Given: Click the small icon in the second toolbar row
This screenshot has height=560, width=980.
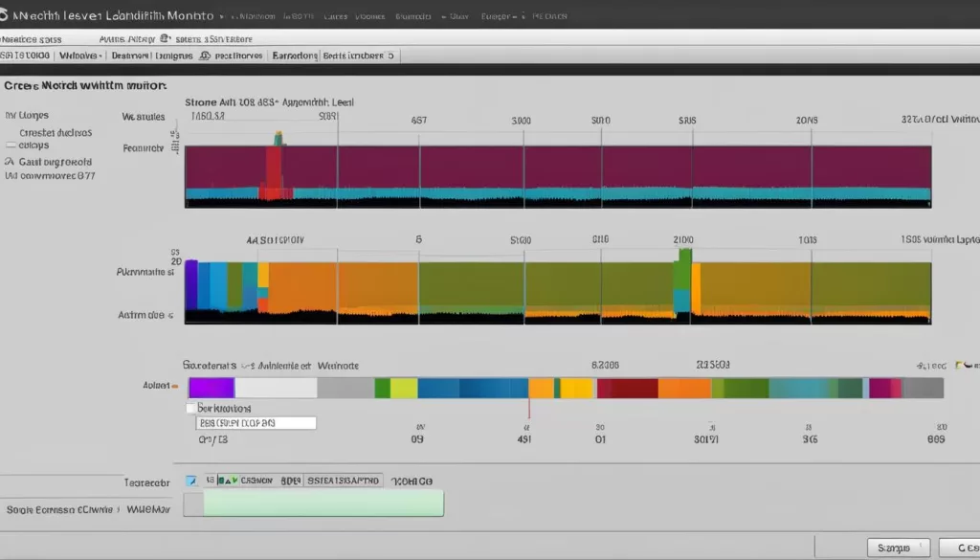Looking at the screenshot, I should point(166,39).
